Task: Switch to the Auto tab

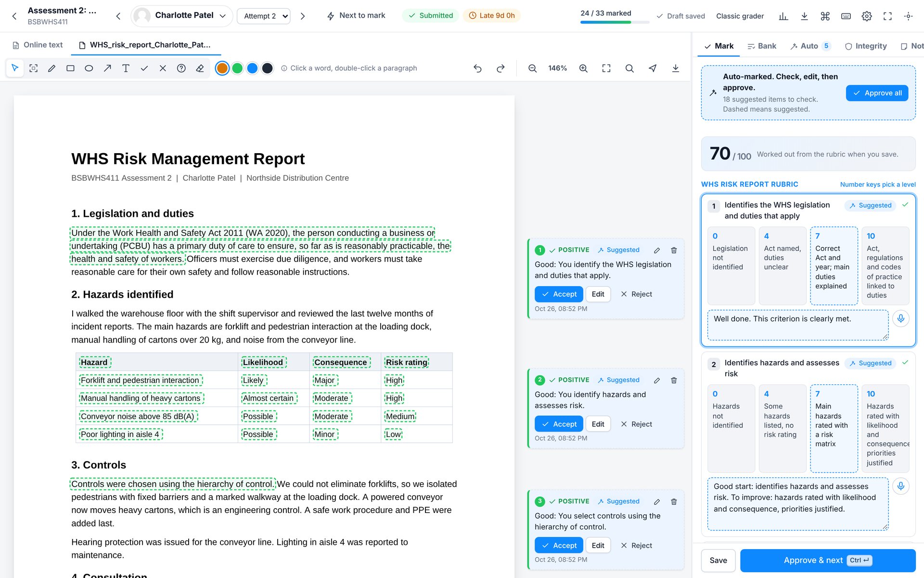Action: click(x=811, y=46)
